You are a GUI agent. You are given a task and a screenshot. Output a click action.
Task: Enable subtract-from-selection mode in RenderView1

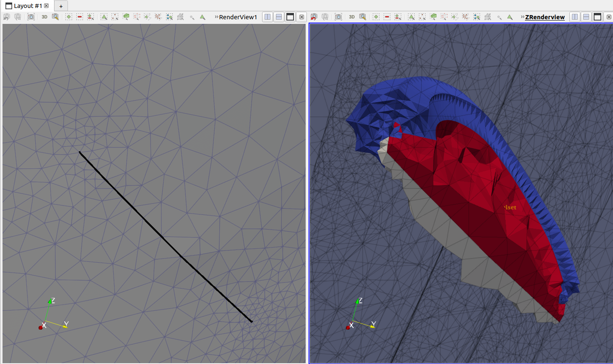[x=80, y=17]
